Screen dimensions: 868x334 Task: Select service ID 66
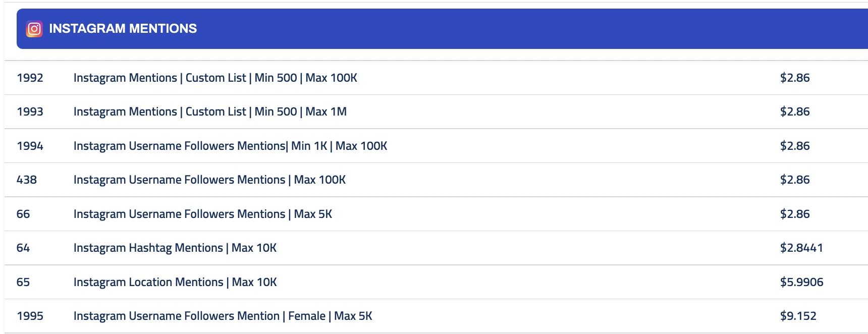[x=23, y=214]
